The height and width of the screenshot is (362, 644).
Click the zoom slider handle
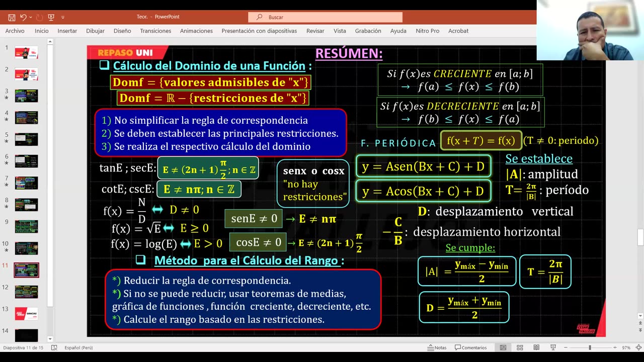[x=590, y=347]
